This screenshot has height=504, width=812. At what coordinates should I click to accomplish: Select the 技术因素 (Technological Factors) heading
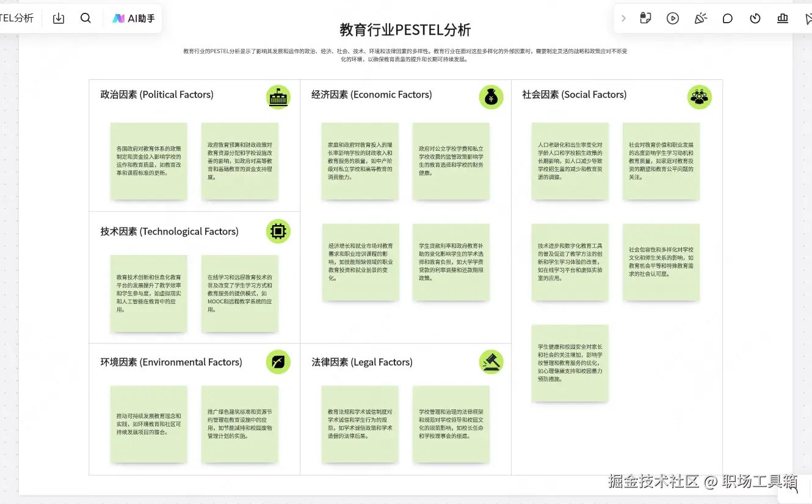pos(170,231)
